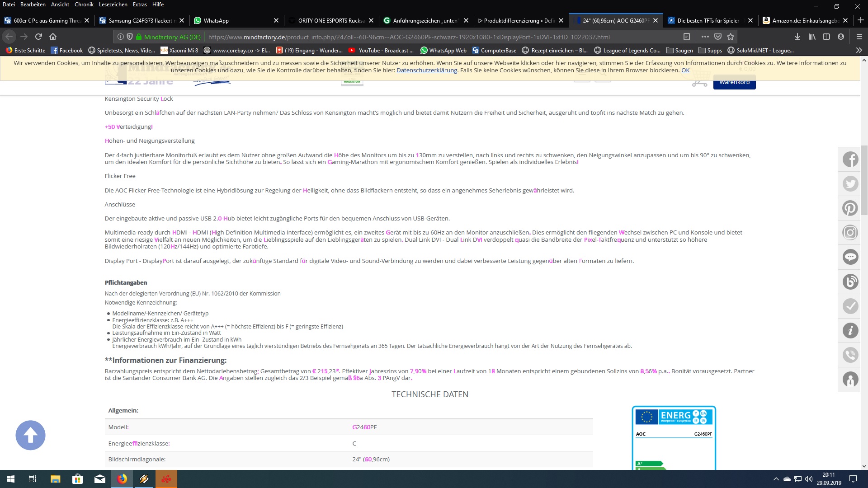Open the Datenschutzerklärung link
This screenshot has height=488, width=868.
(x=426, y=70)
